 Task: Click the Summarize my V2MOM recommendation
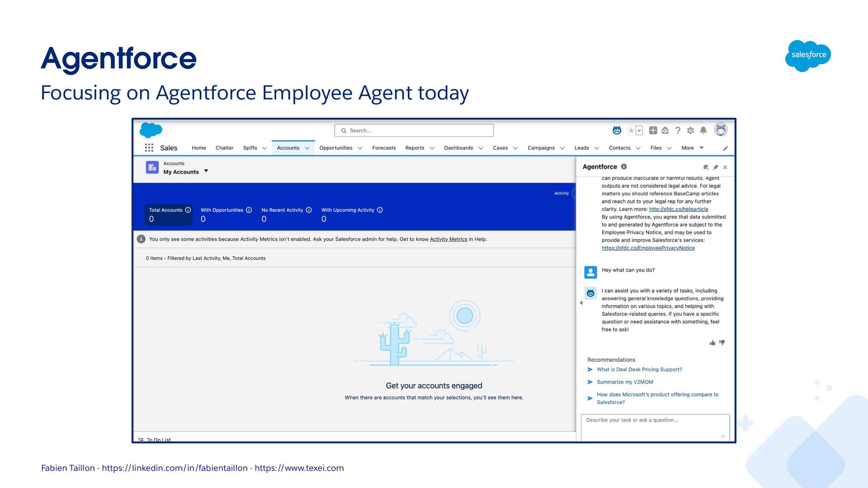(625, 382)
